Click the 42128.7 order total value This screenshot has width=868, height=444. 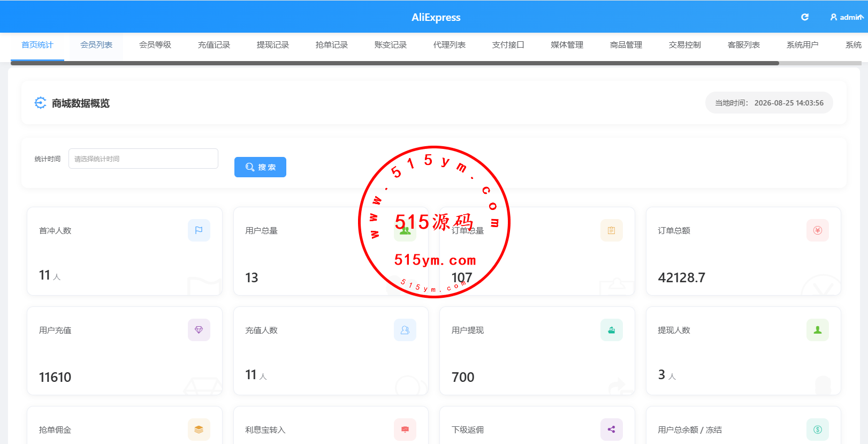coord(682,277)
